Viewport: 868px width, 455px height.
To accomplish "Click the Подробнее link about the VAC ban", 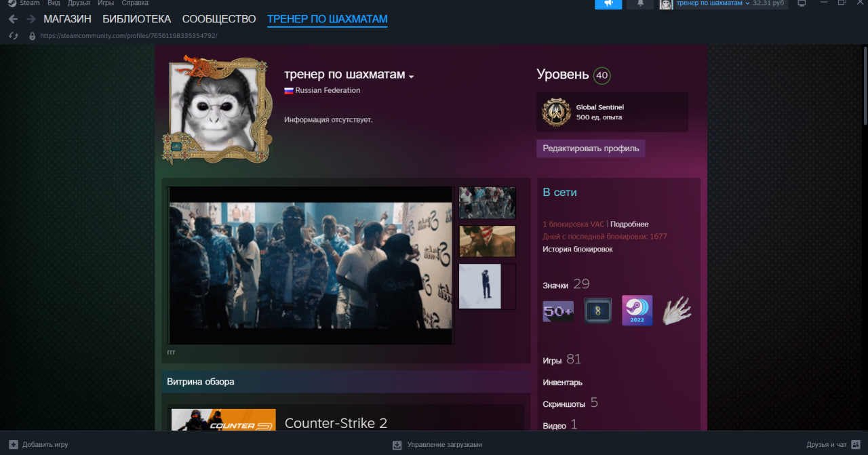I will 629,224.
